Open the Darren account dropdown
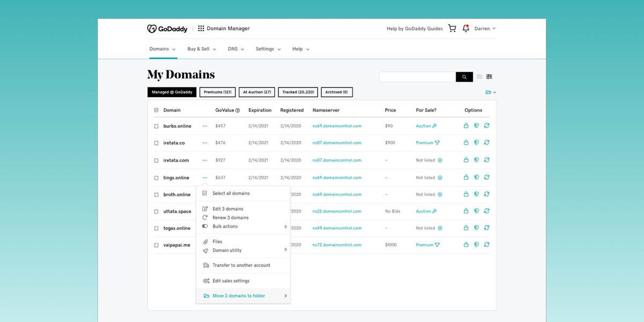Image resolution: width=644 pixels, height=322 pixels. (485, 28)
